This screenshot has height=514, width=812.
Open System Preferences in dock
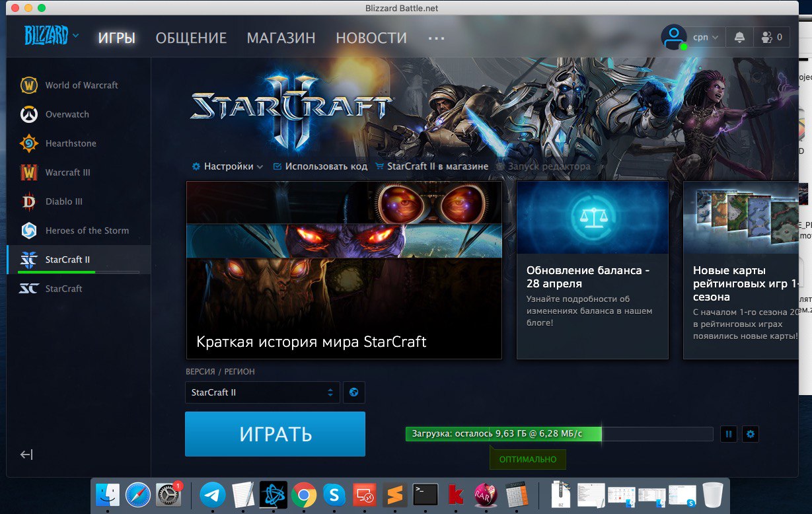point(169,495)
